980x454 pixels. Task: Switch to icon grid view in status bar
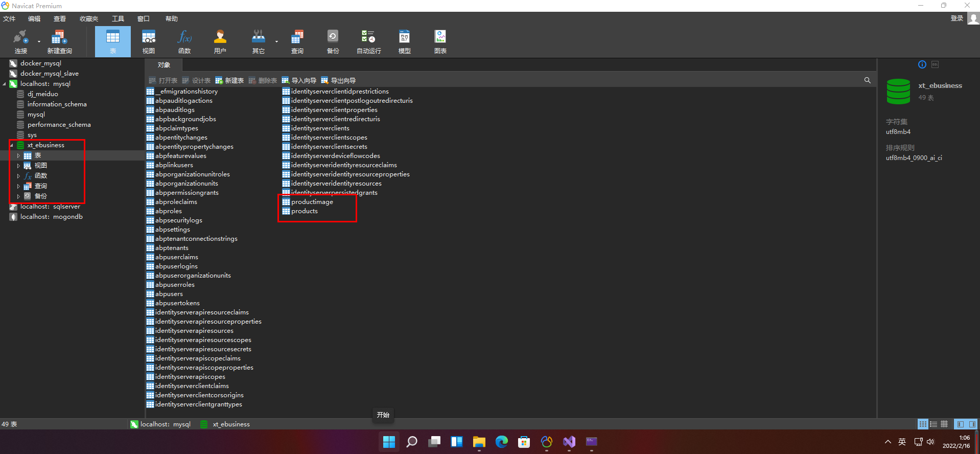(923, 424)
